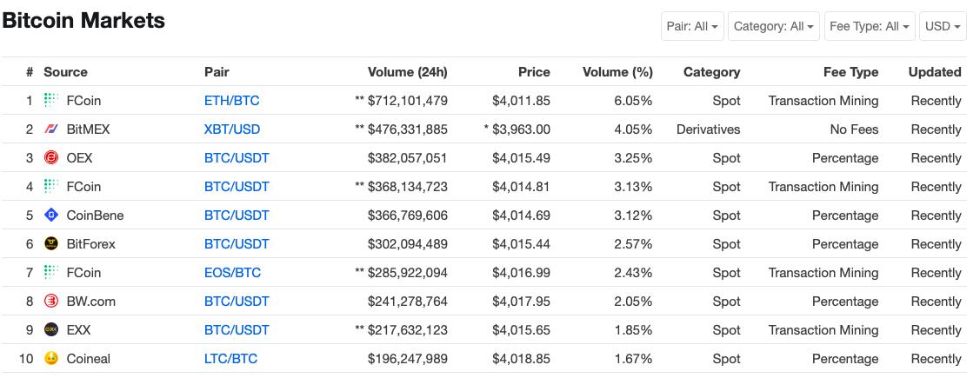Click the FCoin logo icon in row 1
This screenshot has width=980, height=378.
(51, 100)
